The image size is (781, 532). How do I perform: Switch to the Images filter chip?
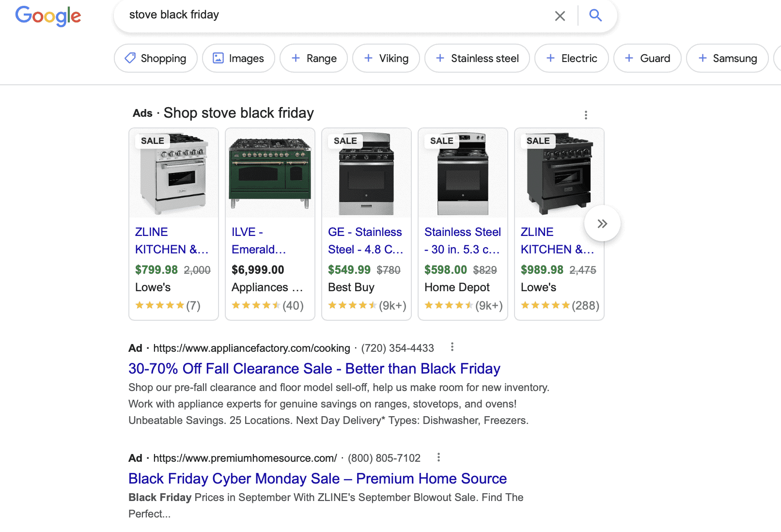click(x=238, y=58)
